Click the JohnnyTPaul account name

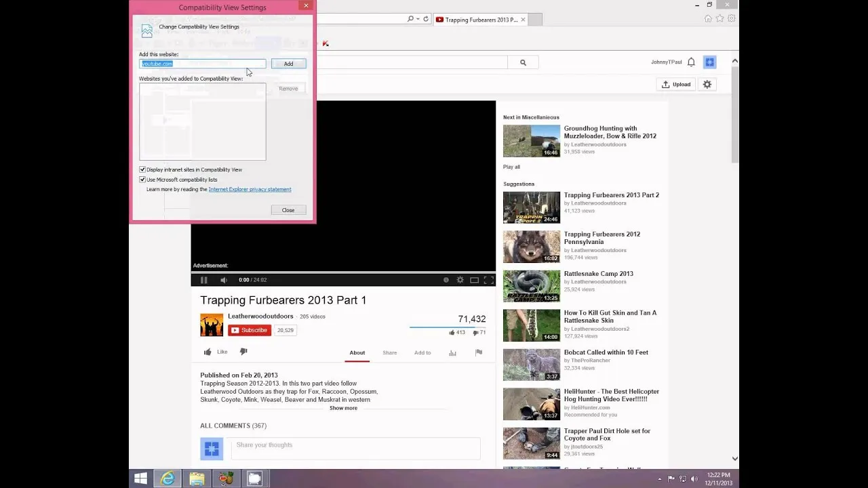667,62
